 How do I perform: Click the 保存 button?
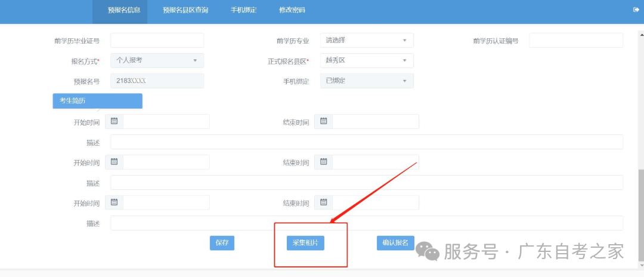(222, 243)
